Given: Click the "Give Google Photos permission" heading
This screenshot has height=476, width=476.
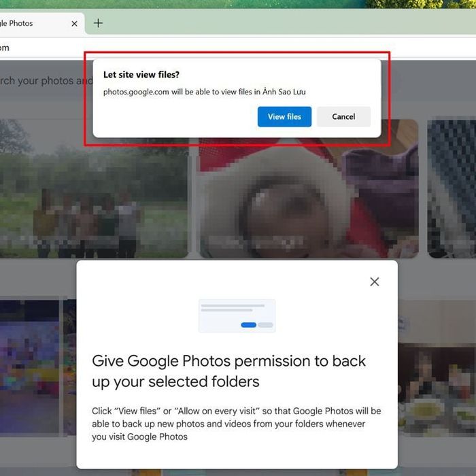Looking at the screenshot, I should tap(229, 371).
